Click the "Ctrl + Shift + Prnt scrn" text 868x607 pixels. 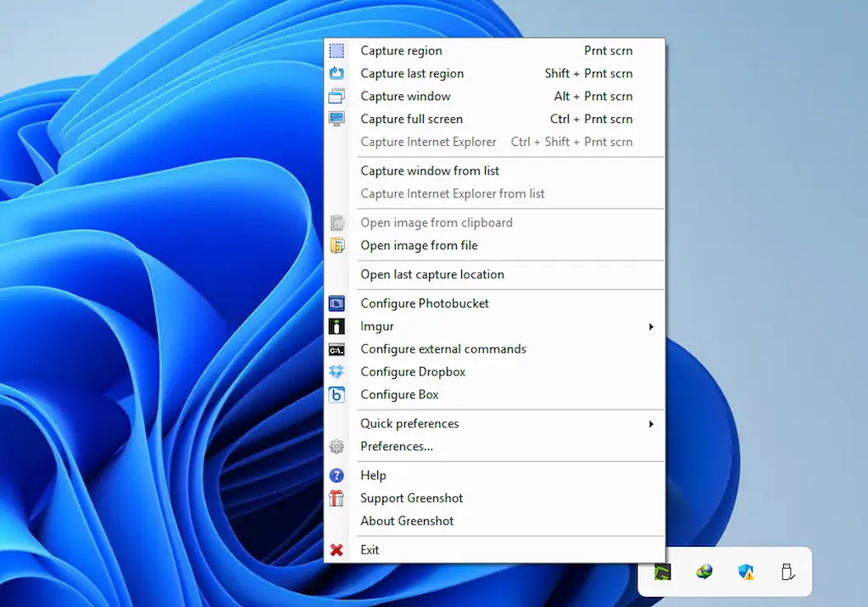tap(571, 142)
